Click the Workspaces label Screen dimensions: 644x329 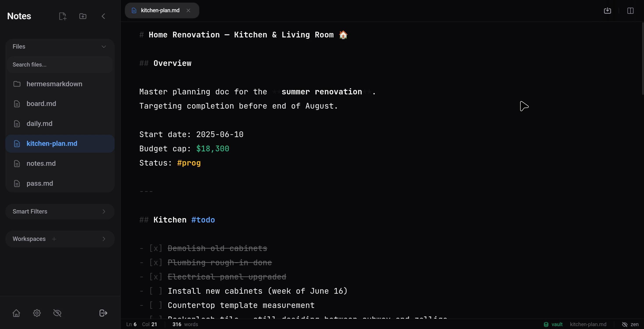[29, 239]
